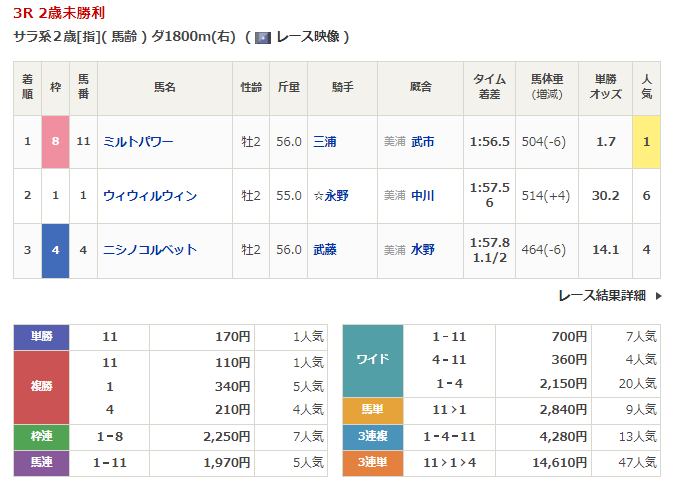Viewport: 677px width, 483px height.
Task: Click the 単勝 payout label
Action: [41, 337]
